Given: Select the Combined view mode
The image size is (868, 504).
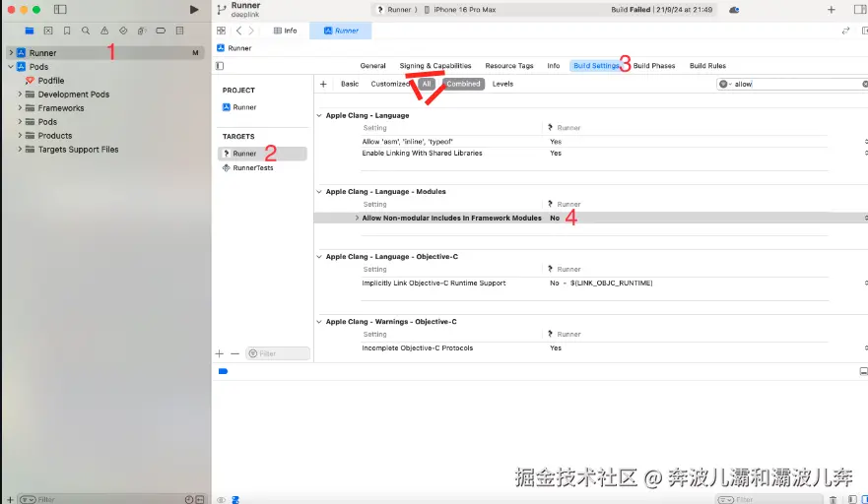Looking at the screenshot, I should tap(463, 84).
